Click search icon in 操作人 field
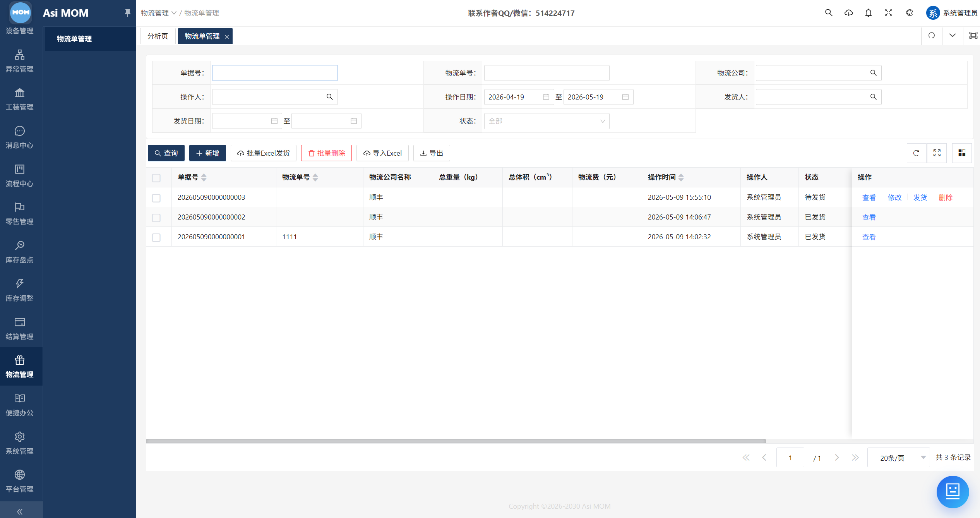 [x=330, y=97]
